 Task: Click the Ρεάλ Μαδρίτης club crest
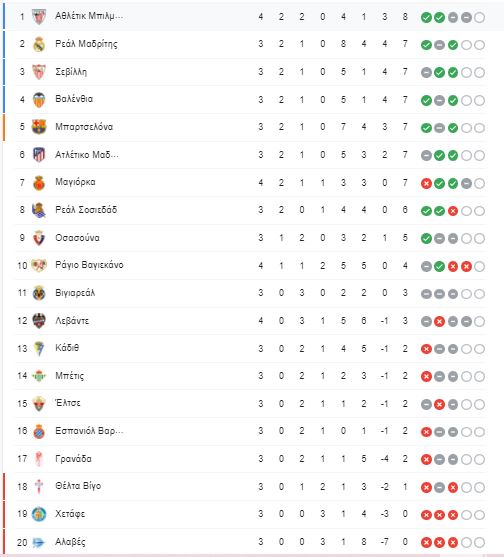click(x=39, y=44)
